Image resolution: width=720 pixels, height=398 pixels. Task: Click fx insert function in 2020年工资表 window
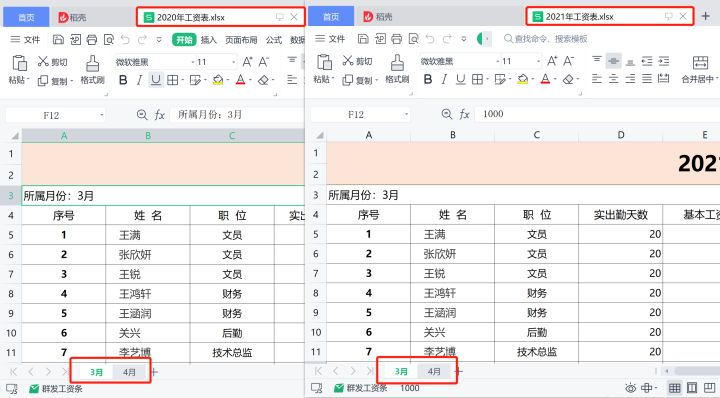pos(159,115)
